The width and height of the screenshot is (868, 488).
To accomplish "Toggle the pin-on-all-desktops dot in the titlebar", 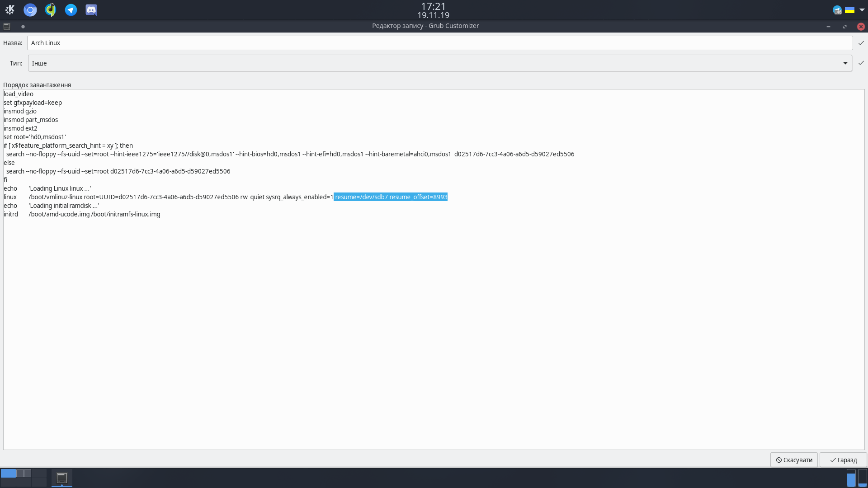I will [23, 26].
